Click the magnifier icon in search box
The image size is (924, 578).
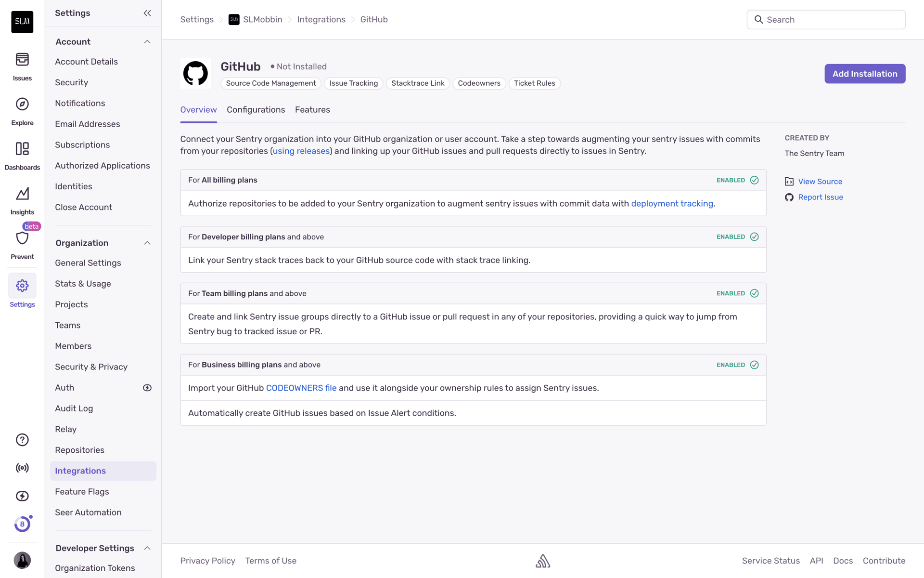(x=758, y=19)
